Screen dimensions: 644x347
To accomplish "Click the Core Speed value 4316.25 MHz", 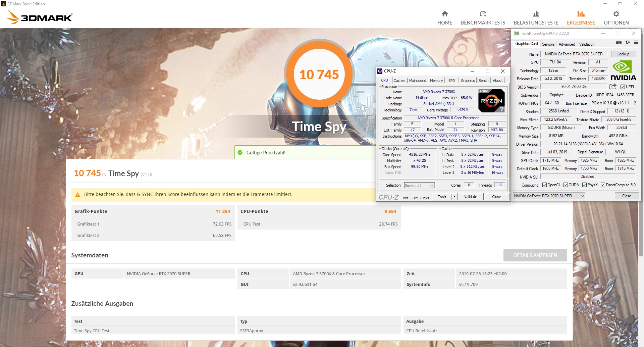I will pos(420,155).
